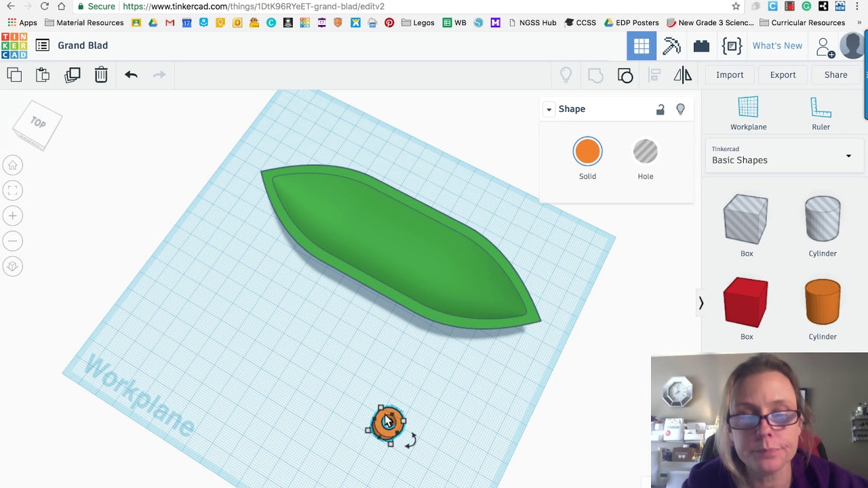Click the Copy tool icon
868x488 pixels.
coord(14,75)
